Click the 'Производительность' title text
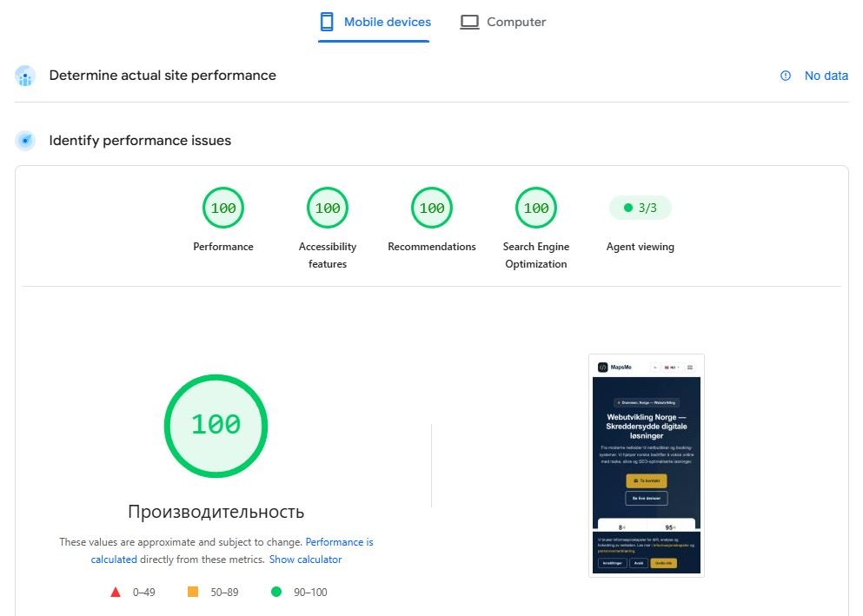Image resolution: width=863 pixels, height=616 pixels. [216, 512]
